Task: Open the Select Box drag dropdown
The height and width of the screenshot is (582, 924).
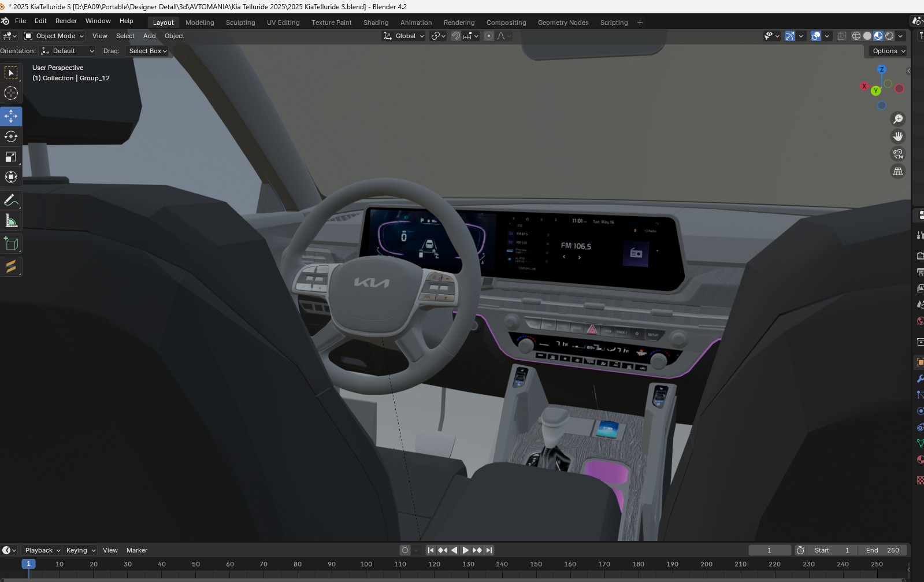Action: tap(148, 51)
